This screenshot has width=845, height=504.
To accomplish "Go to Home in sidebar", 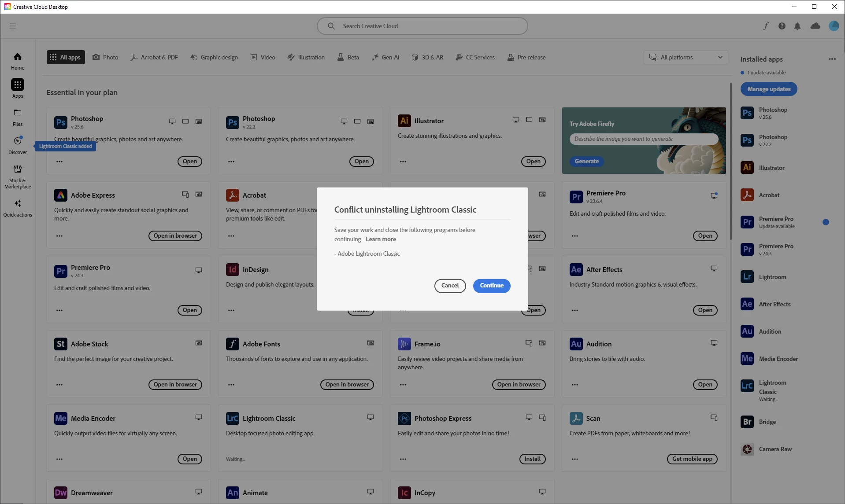I will point(18,61).
